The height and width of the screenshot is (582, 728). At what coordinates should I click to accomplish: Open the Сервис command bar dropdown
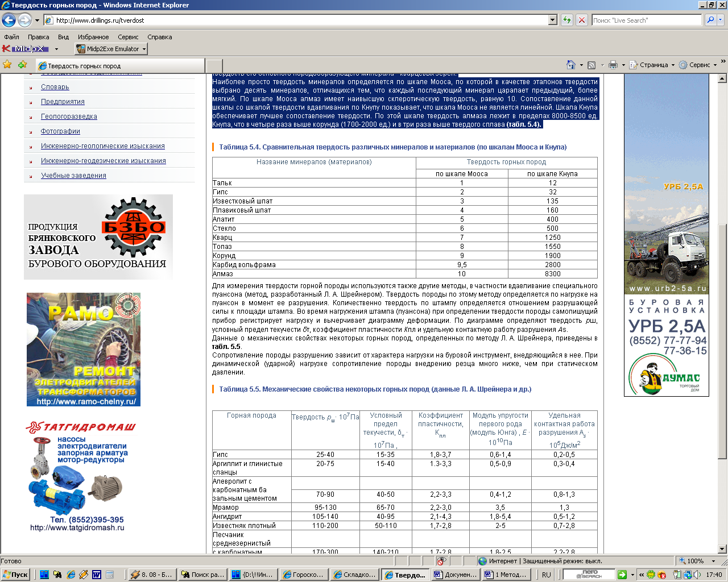(x=698, y=65)
